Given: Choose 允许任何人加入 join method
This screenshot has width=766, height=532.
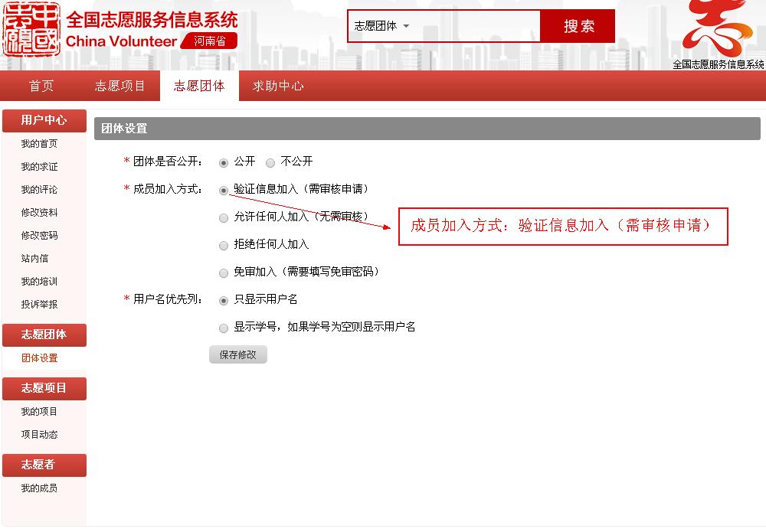Looking at the screenshot, I should [224, 217].
